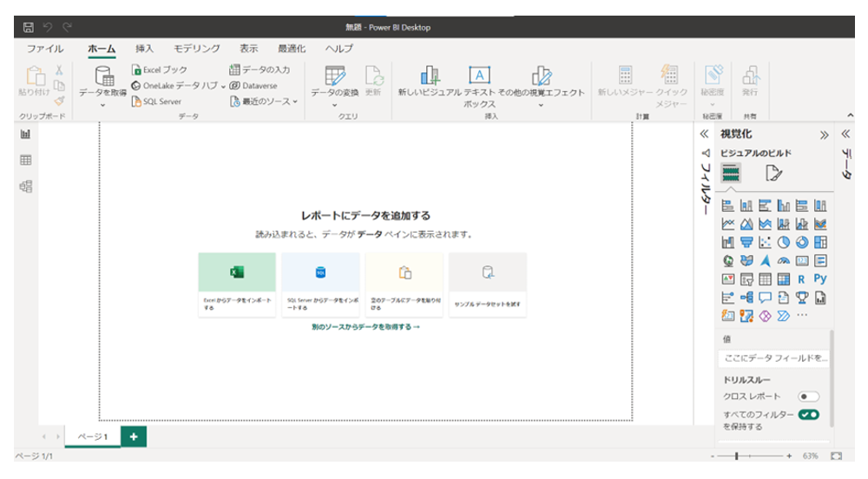
Task: Insert the waterfall chart visual
Action: tap(728, 242)
